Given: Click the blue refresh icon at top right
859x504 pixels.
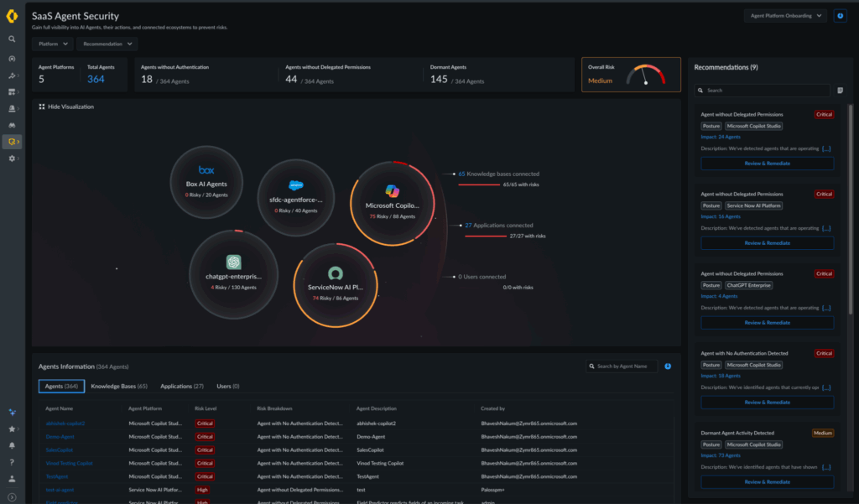Looking at the screenshot, I should click(840, 16).
